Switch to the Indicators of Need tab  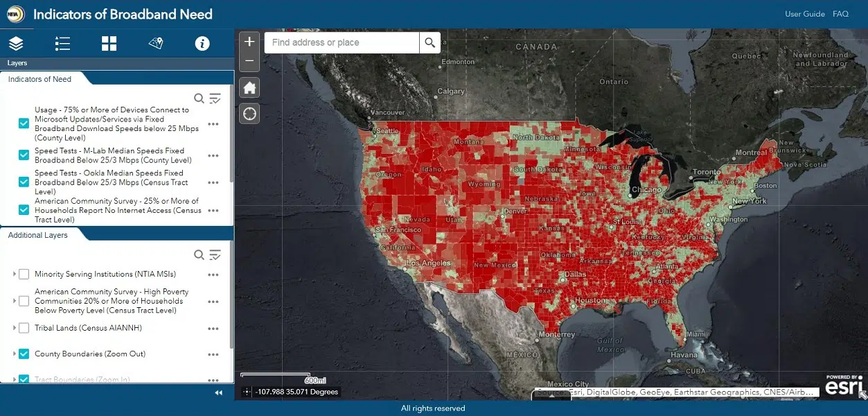point(39,78)
